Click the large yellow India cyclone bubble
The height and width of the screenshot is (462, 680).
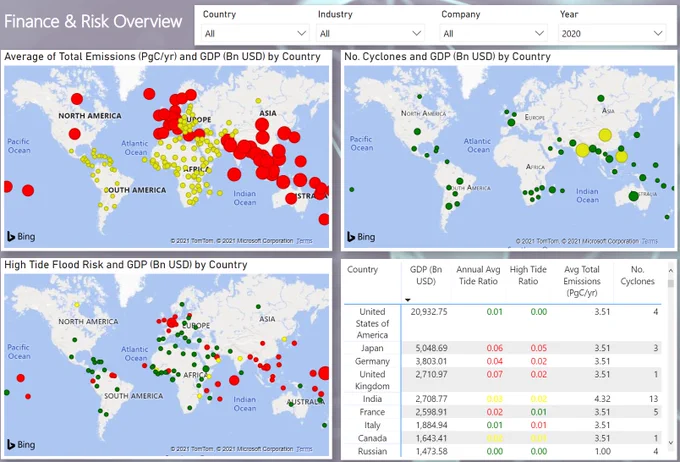[x=582, y=150]
